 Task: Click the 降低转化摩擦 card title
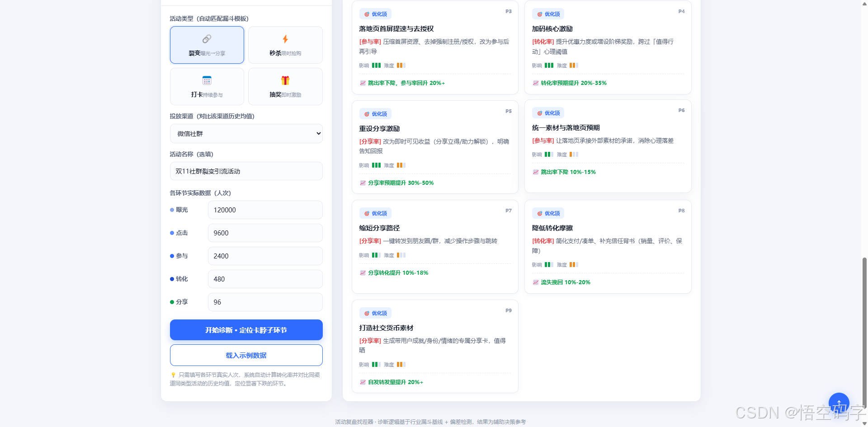pyautogui.click(x=552, y=228)
